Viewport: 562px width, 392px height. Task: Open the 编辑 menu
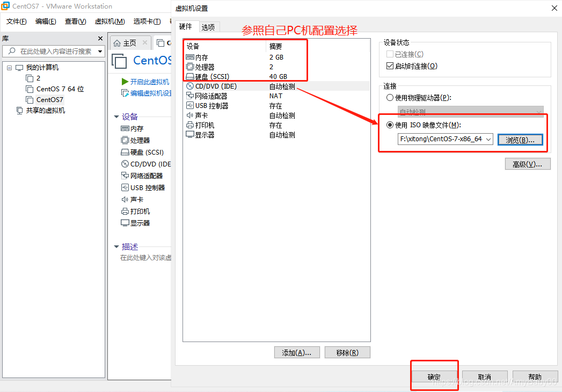[x=46, y=21]
